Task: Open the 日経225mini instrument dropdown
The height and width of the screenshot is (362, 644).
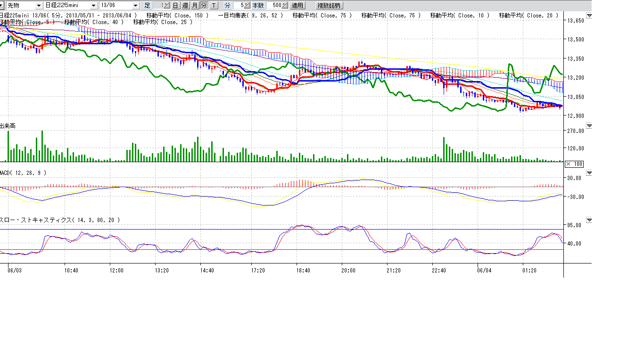Action: [93, 6]
